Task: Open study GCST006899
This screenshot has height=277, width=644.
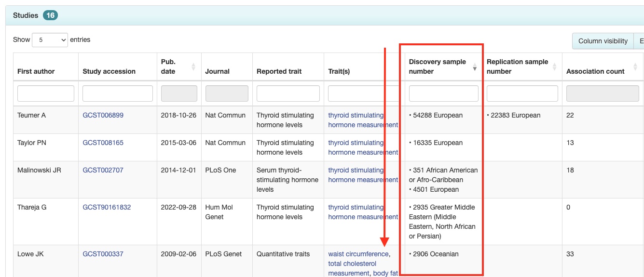Action: 103,115
